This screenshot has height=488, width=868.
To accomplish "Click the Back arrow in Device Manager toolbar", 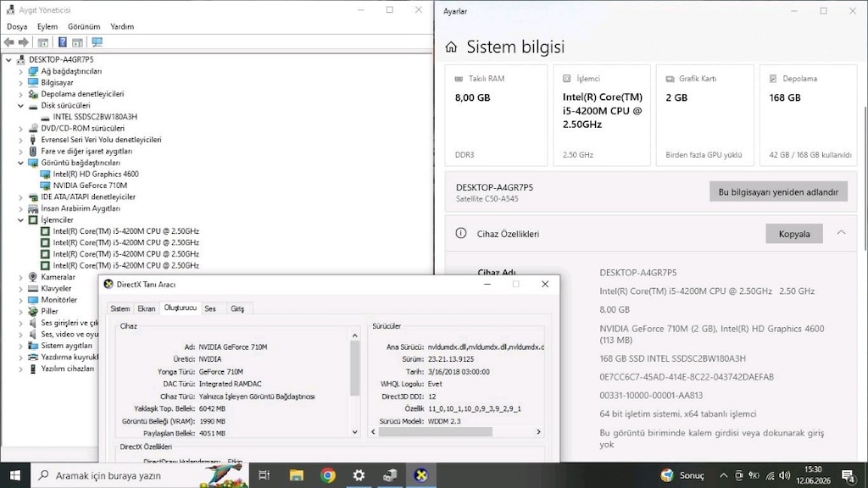I will 8,42.
